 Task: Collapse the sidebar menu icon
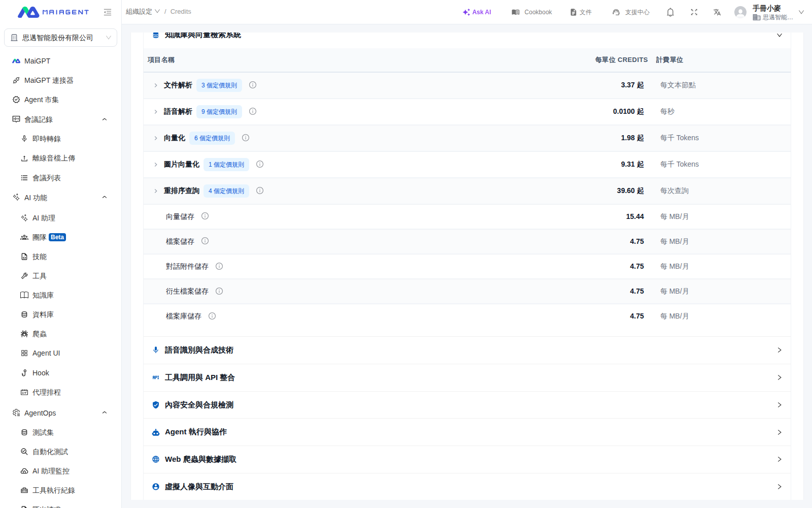click(x=108, y=12)
